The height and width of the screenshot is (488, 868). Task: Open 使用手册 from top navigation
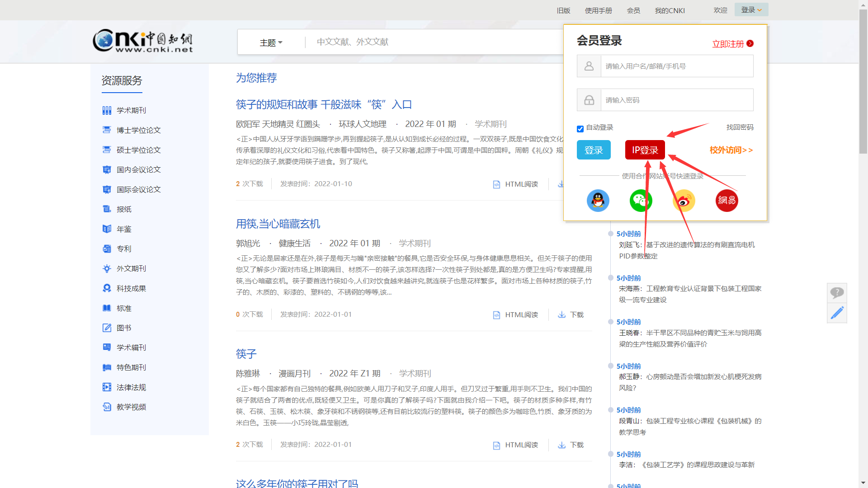(599, 10)
